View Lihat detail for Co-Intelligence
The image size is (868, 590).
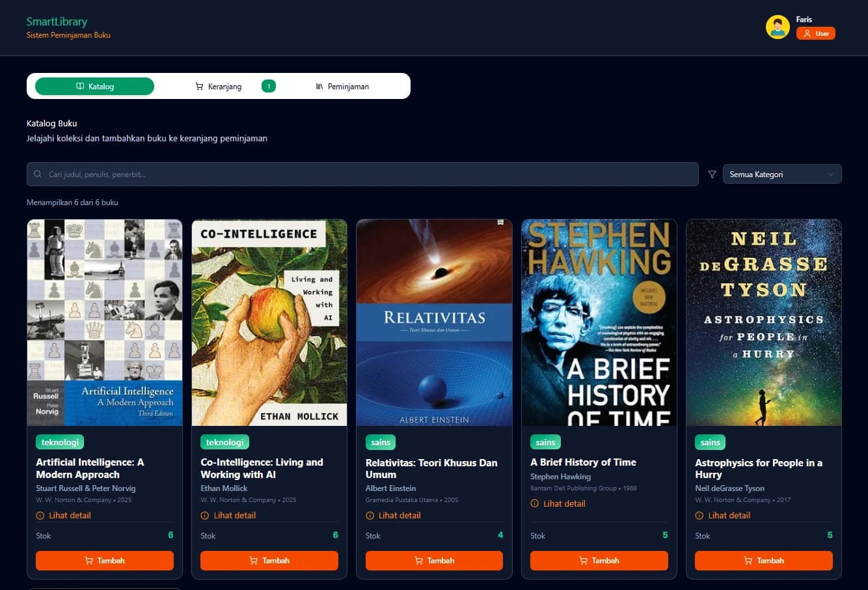coord(228,515)
